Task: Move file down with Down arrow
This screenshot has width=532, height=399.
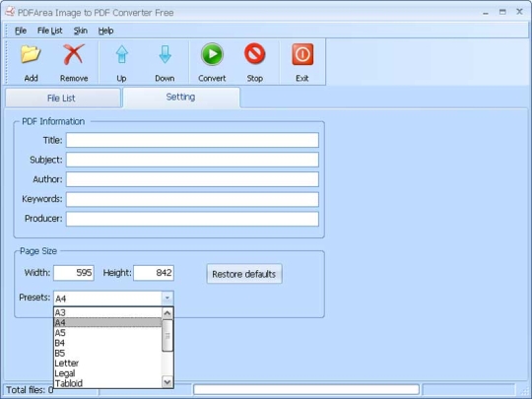Action: click(x=165, y=54)
